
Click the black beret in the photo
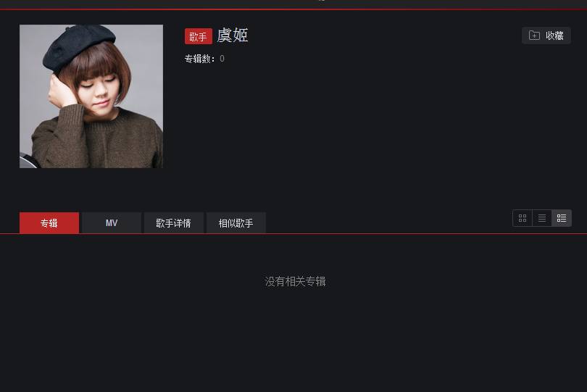77,47
